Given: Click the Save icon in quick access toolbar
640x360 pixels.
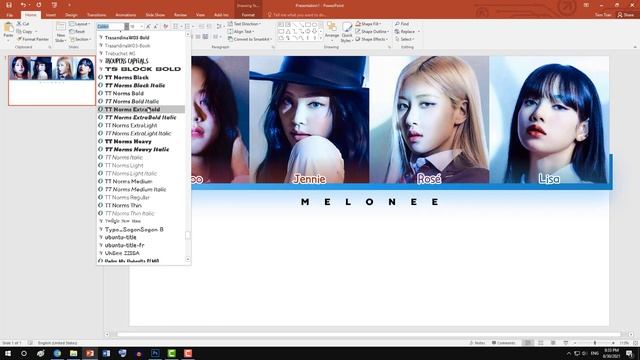Looking at the screenshot, I should (x=9, y=5).
